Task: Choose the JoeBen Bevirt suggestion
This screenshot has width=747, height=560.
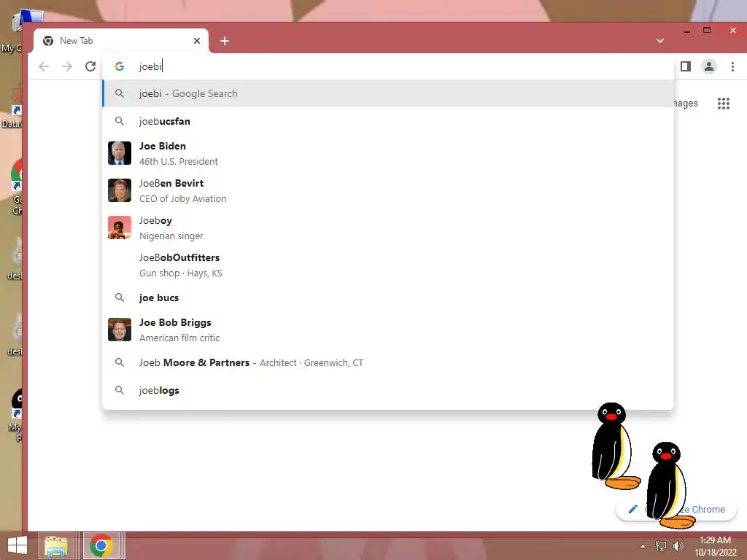Action: coord(388,190)
